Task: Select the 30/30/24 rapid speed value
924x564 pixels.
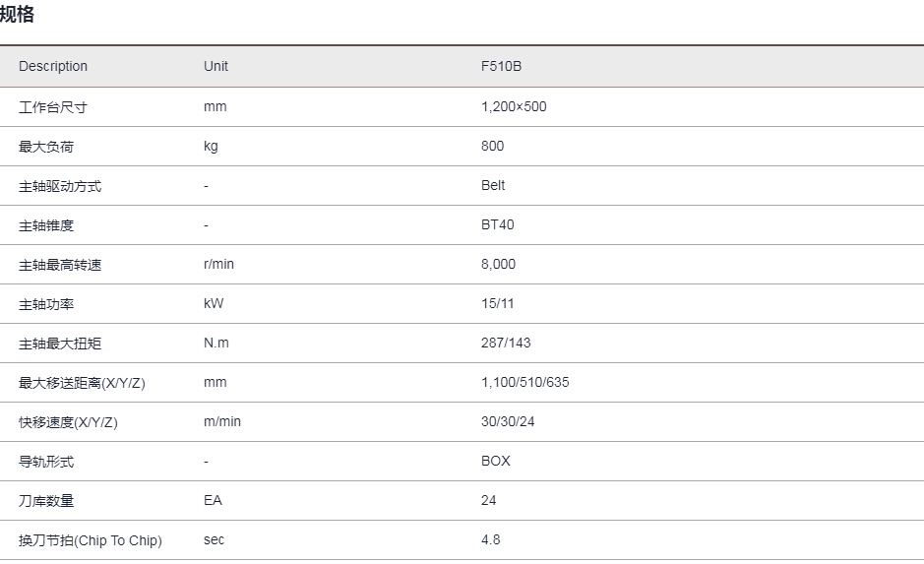Action: coord(508,422)
